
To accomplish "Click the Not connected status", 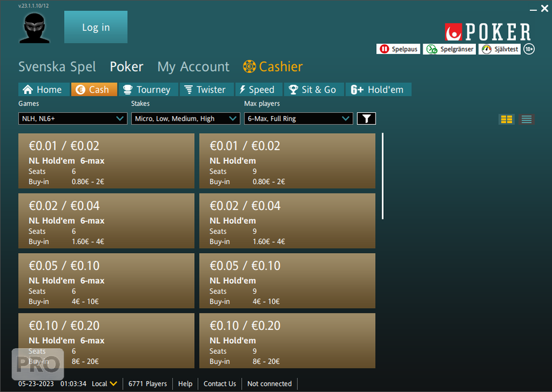I will click(x=269, y=384).
